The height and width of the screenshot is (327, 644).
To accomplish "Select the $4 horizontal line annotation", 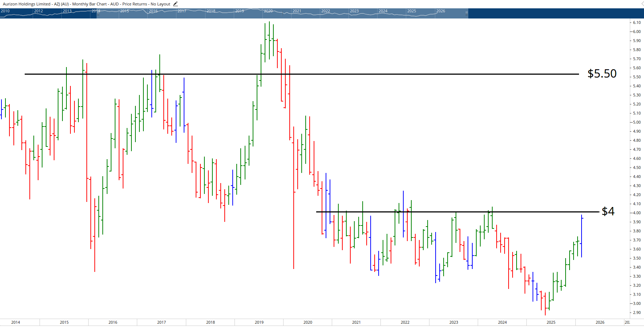I will coord(417,212).
